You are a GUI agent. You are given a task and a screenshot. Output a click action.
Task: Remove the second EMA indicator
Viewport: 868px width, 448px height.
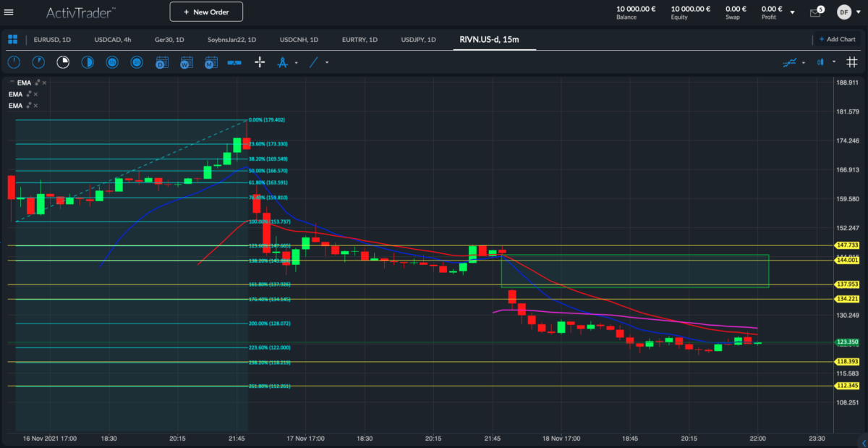(35, 94)
